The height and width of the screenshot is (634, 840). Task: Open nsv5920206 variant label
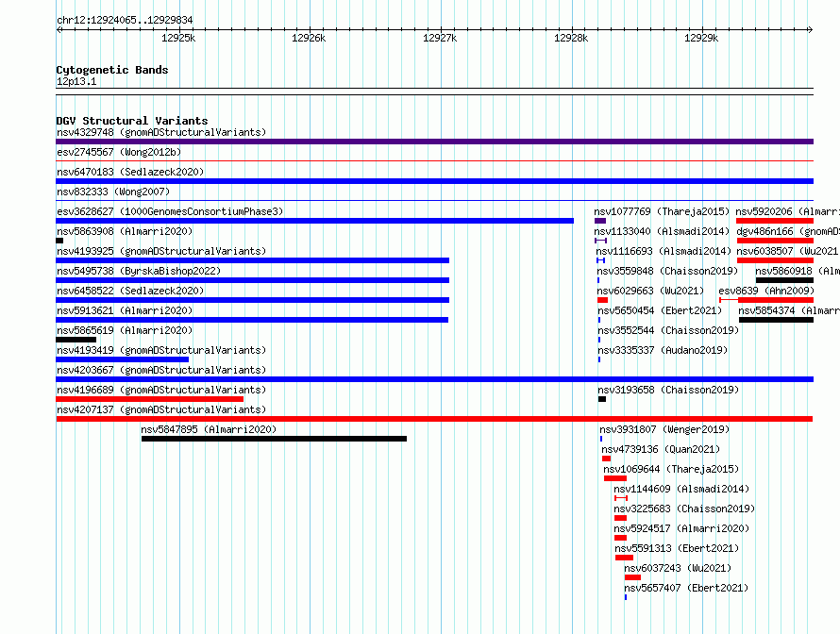[787, 211]
